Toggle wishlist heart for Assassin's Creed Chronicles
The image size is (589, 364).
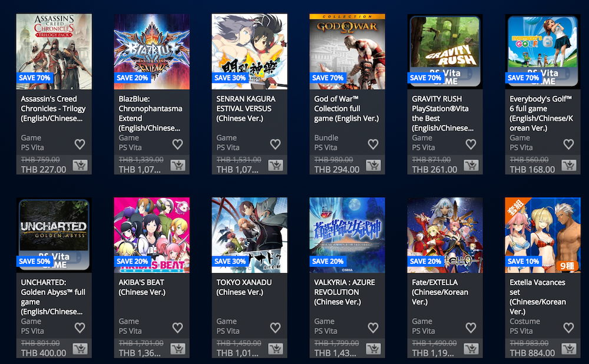80,144
